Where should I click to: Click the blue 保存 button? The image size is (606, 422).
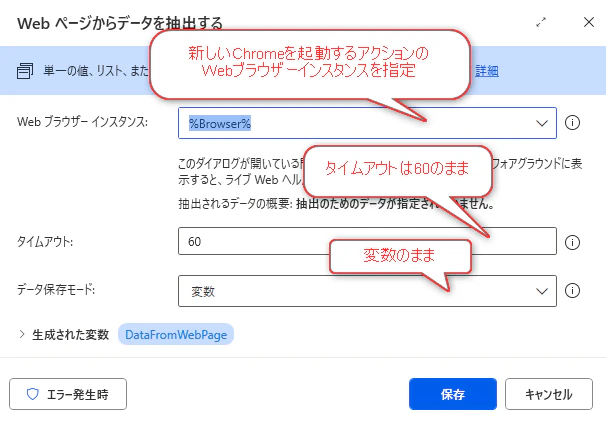click(x=453, y=394)
